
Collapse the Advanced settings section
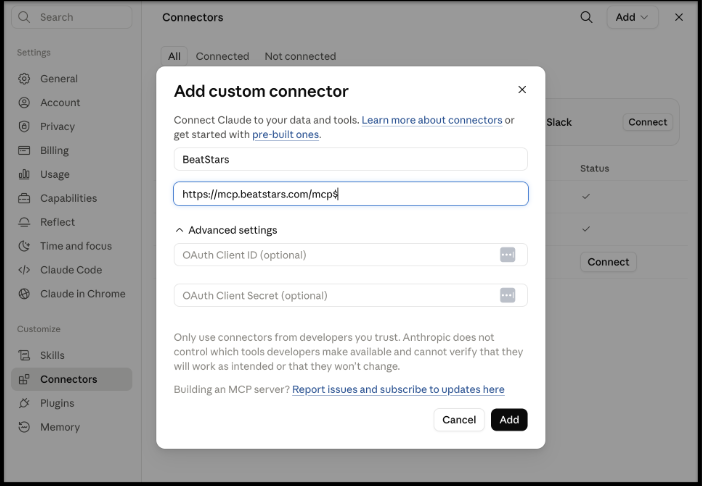226,230
